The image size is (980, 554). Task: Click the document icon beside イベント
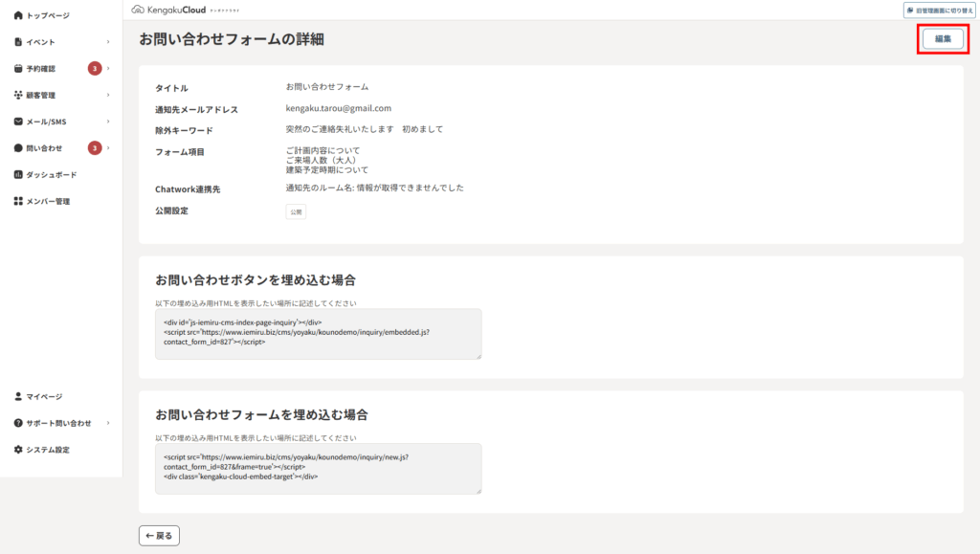[18, 42]
